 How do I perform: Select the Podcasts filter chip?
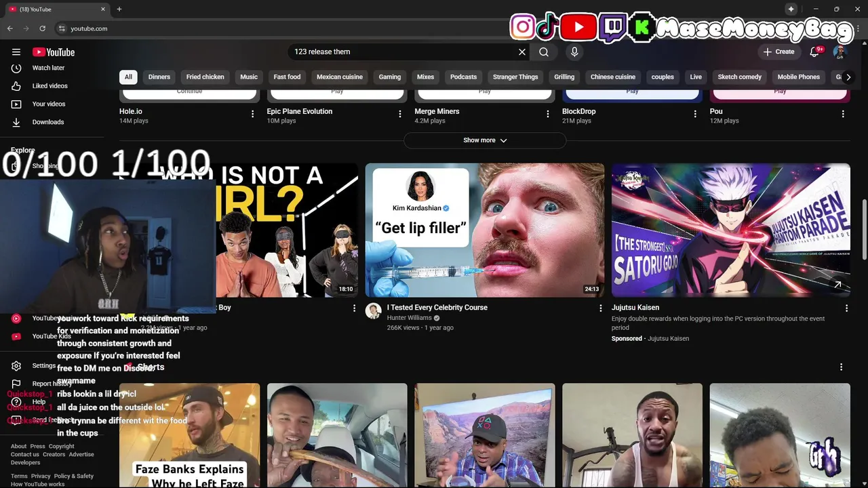coord(464,77)
